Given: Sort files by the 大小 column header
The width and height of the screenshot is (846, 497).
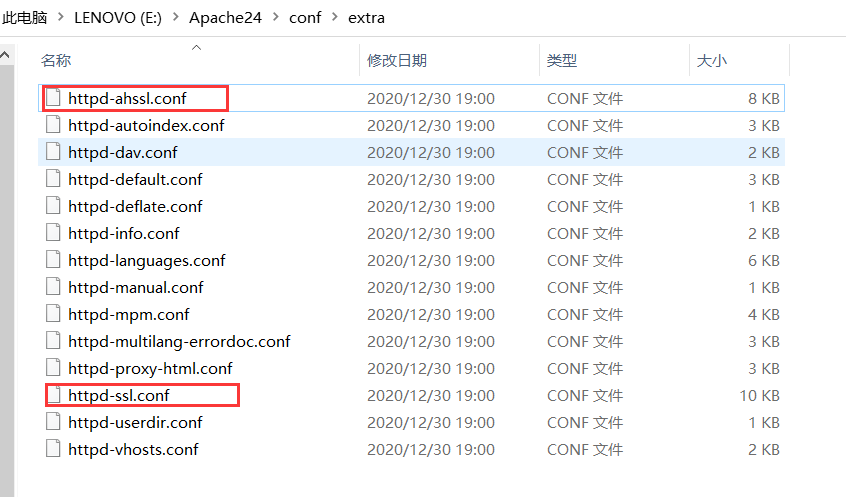Looking at the screenshot, I should 712,60.
